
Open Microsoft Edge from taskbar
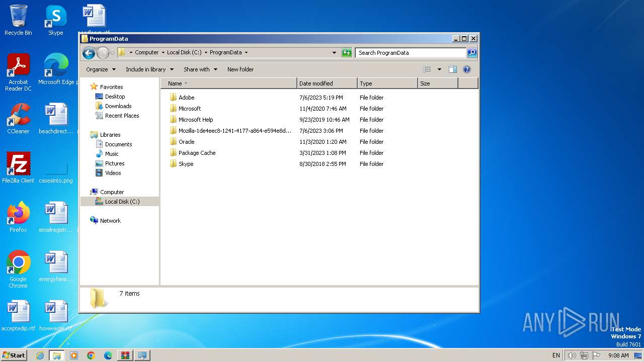(x=108, y=355)
